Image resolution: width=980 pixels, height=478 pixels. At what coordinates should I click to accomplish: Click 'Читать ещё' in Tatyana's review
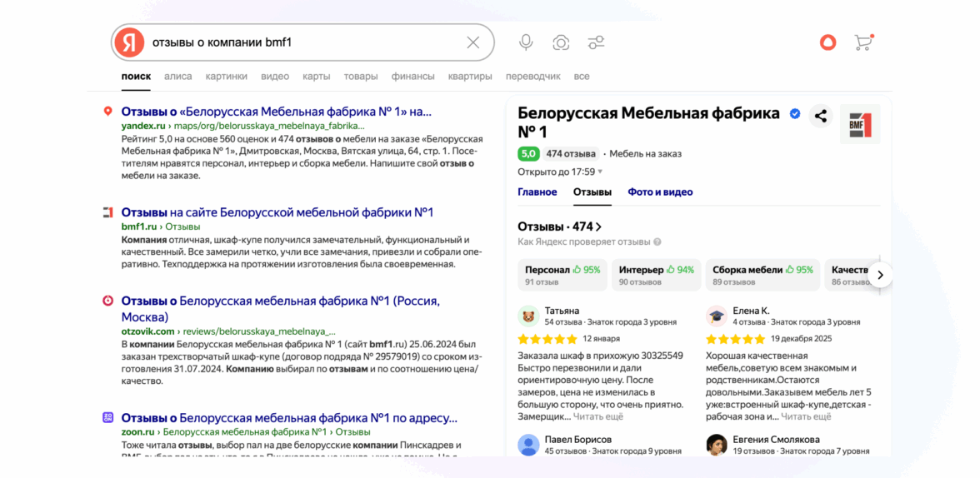(598, 416)
